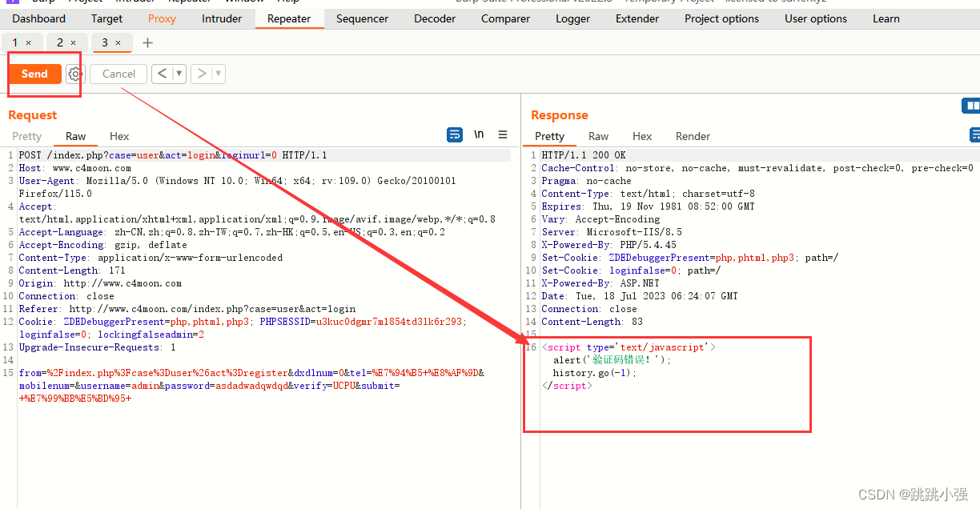Click 'Accept-Encoding: gzip, deflate' line
Image resolution: width=980 pixels, height=509 pixels.
(x=103, y=245)
